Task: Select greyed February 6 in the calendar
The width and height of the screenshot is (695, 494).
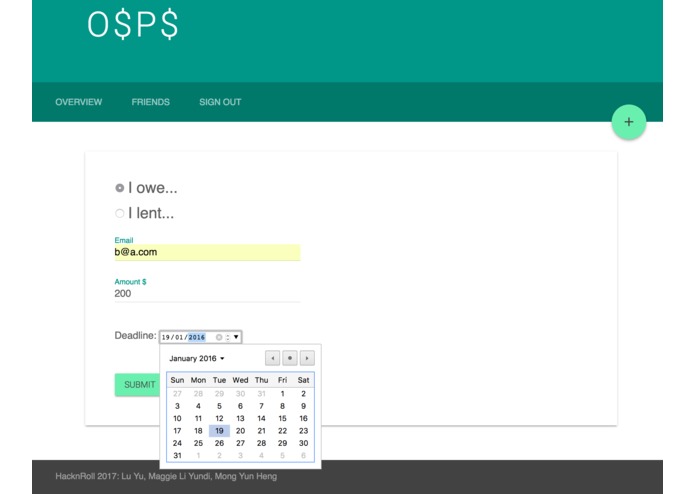Action: [x=303, y=455]
